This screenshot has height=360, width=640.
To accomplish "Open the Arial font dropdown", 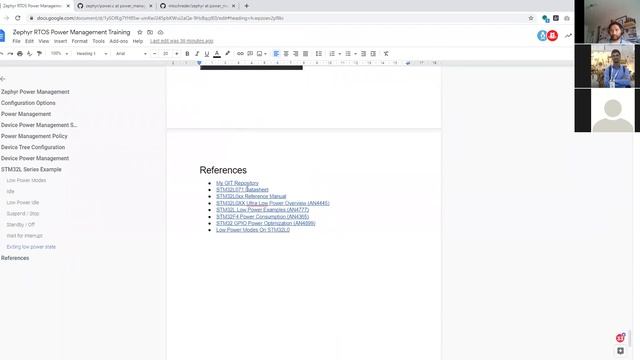I will click(x=131, y=53).
